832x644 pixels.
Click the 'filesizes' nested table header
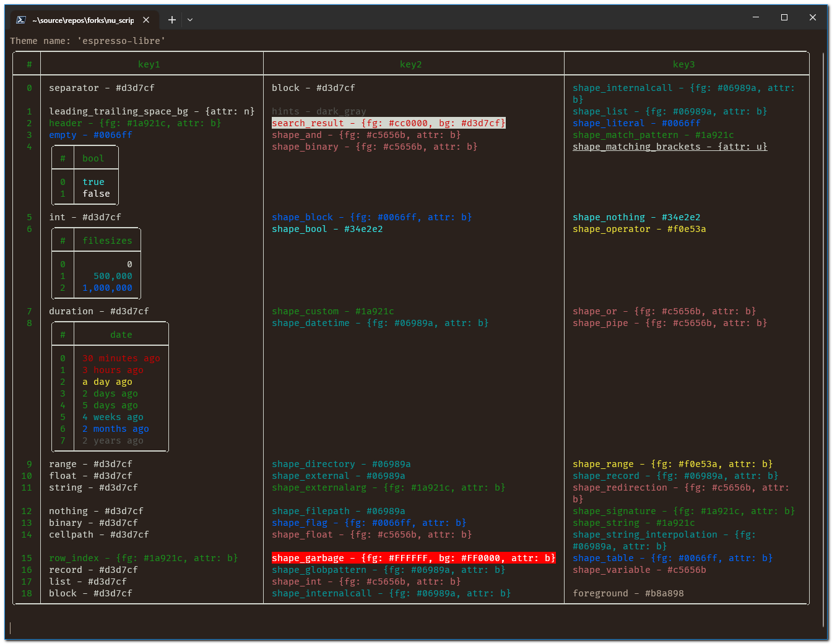click(x=107, y=241)
